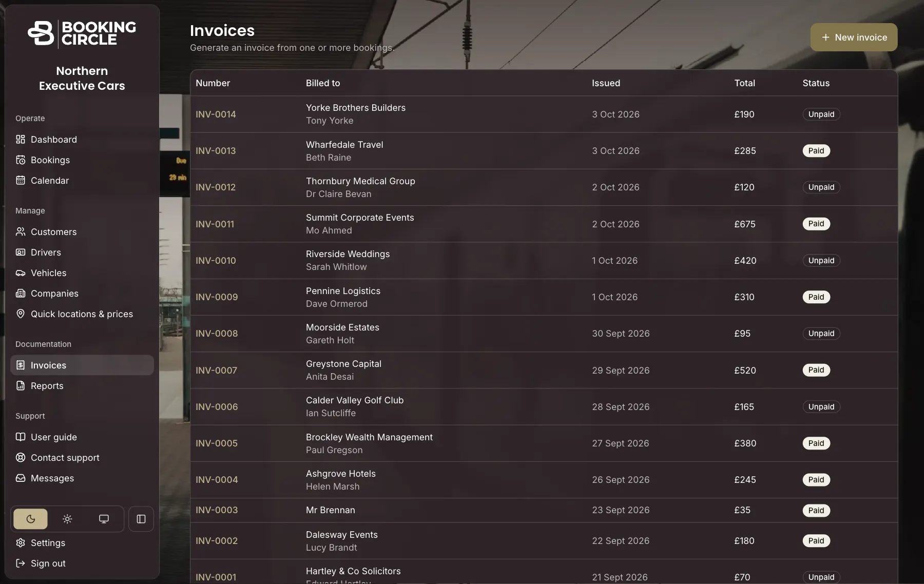Go to Bookings page

pyautogui.click(x=82, y=160)
